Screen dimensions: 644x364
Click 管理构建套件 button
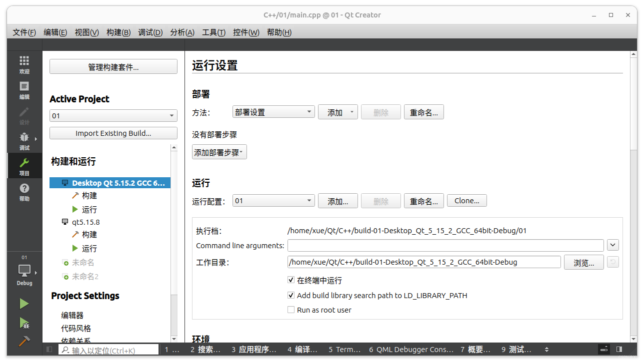point(113,67)
